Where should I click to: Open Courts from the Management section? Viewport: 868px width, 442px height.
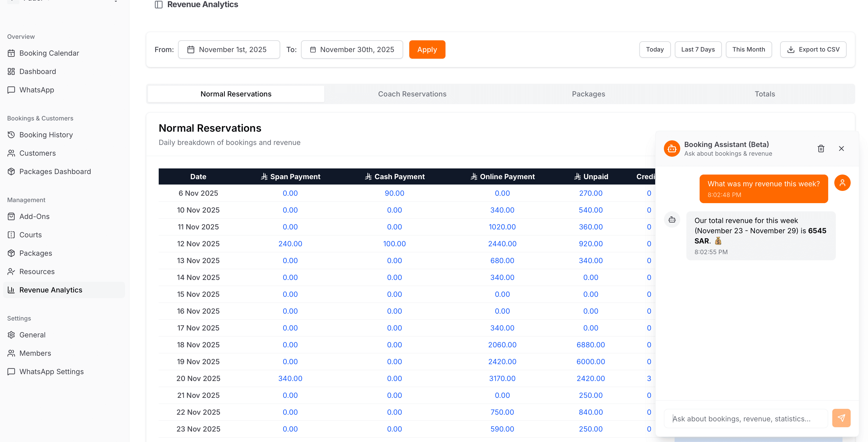click(x=30, y=235)
